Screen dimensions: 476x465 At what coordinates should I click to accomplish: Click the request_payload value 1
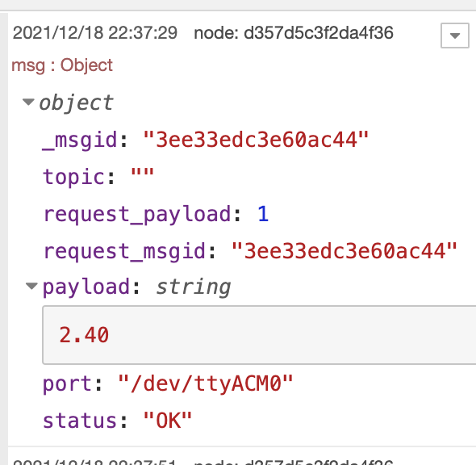tap(263, 214)
